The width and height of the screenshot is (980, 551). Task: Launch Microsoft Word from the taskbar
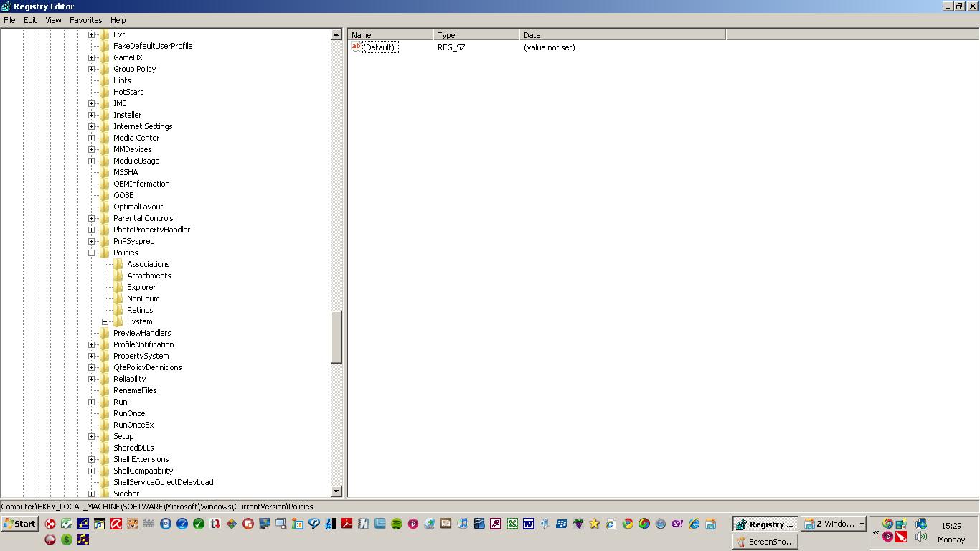(529, 524)
